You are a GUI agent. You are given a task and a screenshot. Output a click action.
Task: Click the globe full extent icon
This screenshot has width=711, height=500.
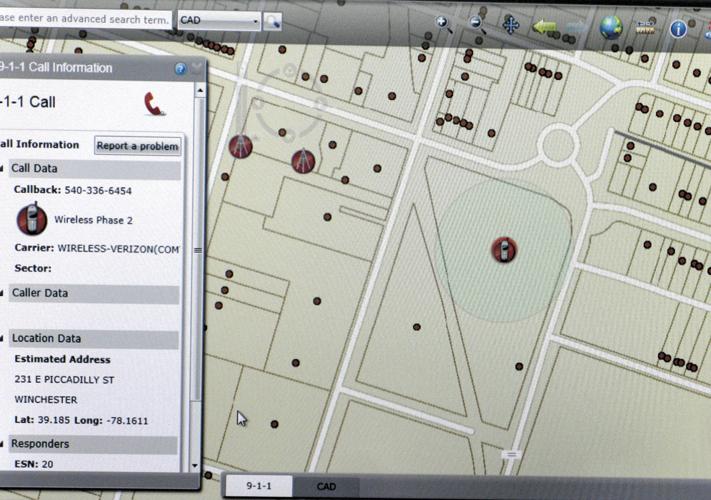coord(611,27)
